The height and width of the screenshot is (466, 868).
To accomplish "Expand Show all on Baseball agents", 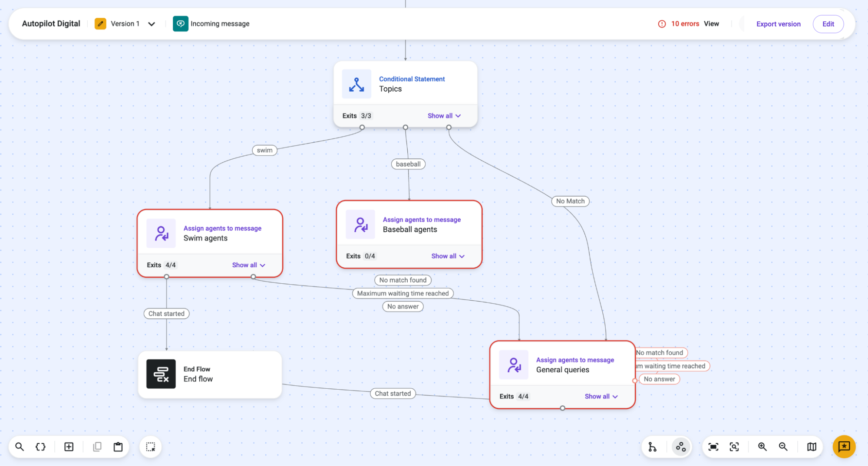I will (448, 256).
